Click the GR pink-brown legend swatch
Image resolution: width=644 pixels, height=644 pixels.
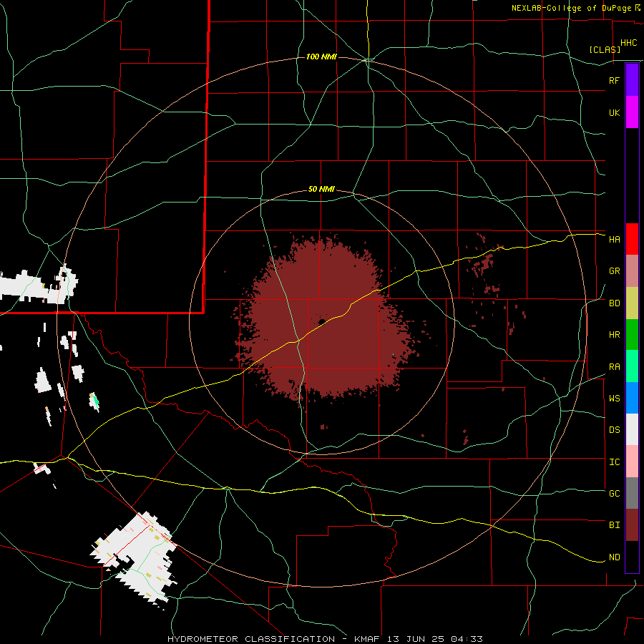(632, 271)
